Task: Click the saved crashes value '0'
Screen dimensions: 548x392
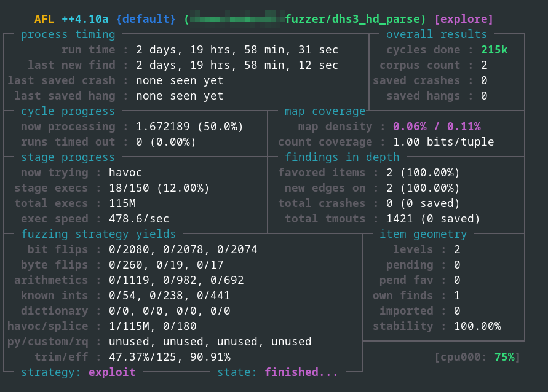Action: coord(484,80)
